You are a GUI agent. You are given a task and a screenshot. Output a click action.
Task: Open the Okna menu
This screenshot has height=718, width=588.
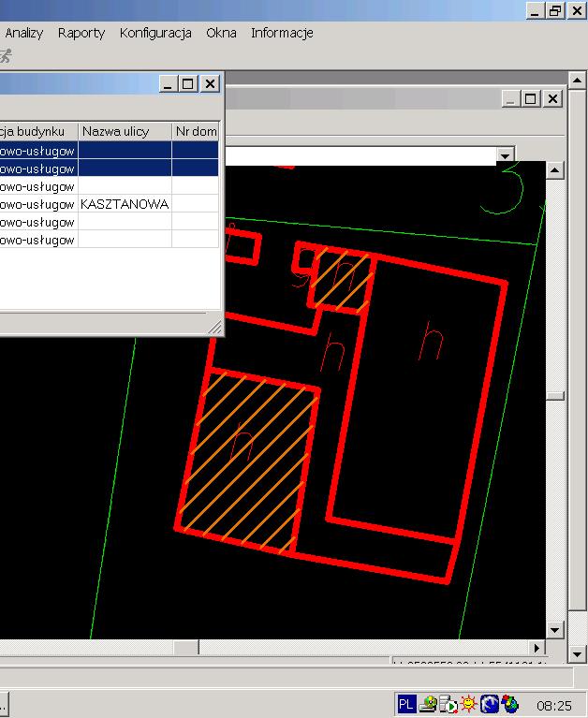click(x=221, y=33)
